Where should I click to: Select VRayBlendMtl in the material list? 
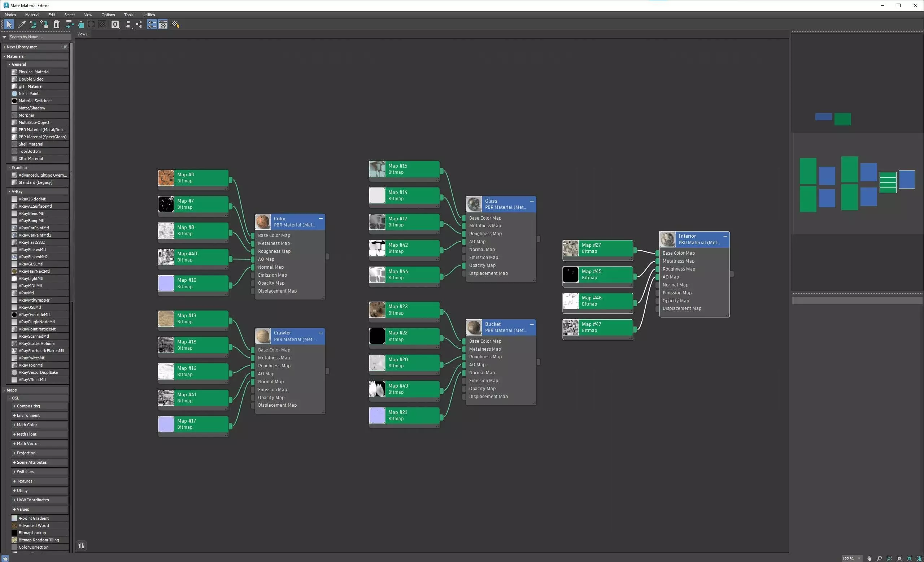(x=31, y=213)
